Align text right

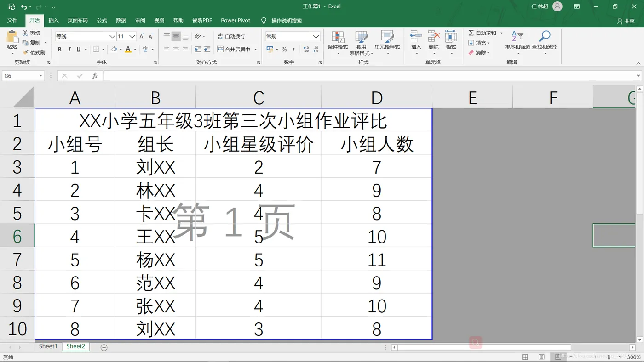(185, 50)
